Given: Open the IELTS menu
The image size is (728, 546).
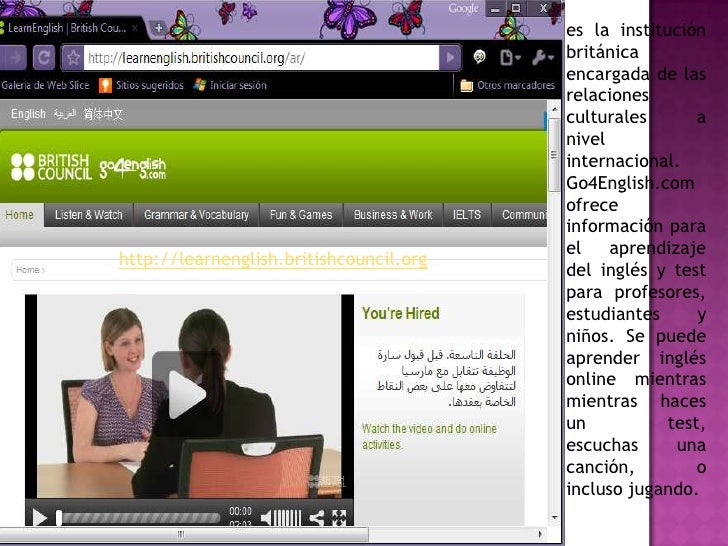Looking at the screenshot, I should 467,215.
